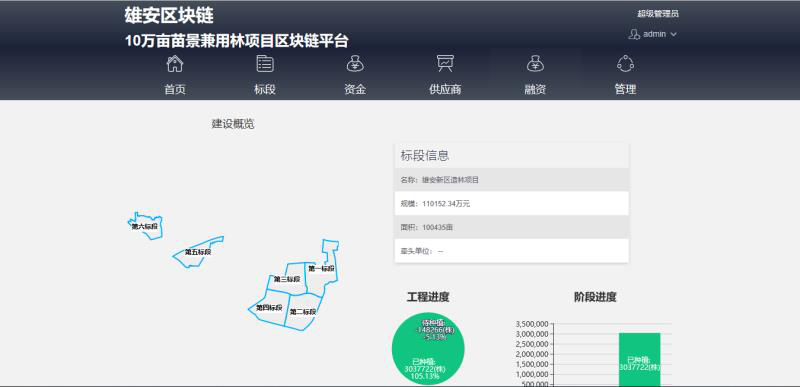The height and width of the screenshot is (387, 800).
Task: Click the 工程进度 chart title
Action: coord(428,297)
